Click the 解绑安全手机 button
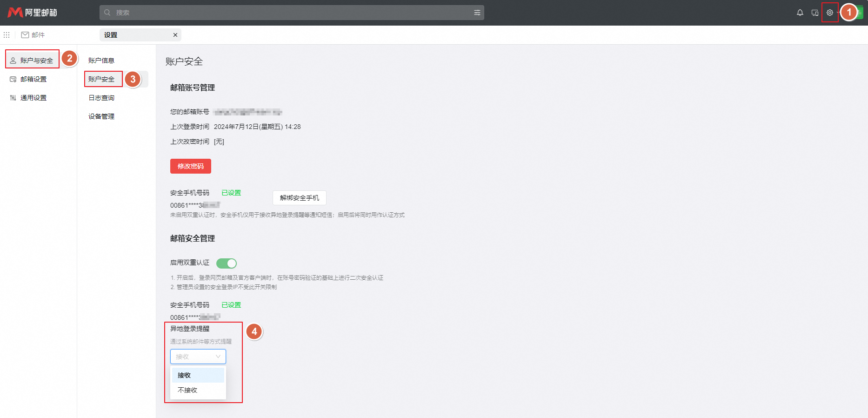 (300, 198)
